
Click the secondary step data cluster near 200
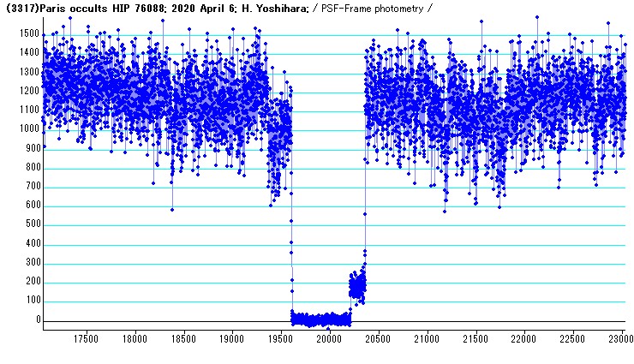[x=357, y=285]
